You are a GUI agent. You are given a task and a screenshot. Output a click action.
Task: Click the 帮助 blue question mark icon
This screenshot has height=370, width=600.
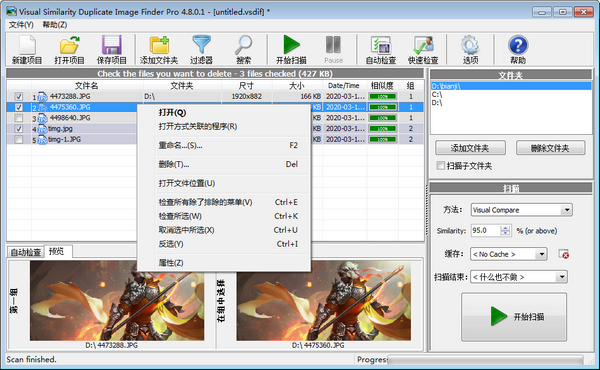[x=518, y=45]
